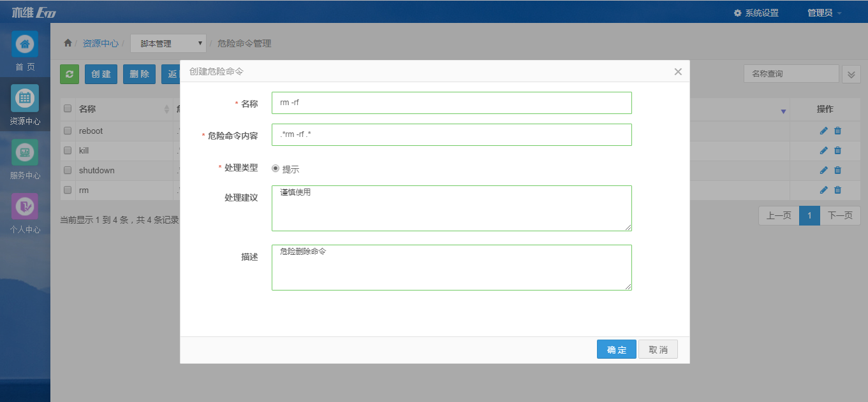
Task: Click the 取消 cancel button
Action: click(x=658, y=350)
